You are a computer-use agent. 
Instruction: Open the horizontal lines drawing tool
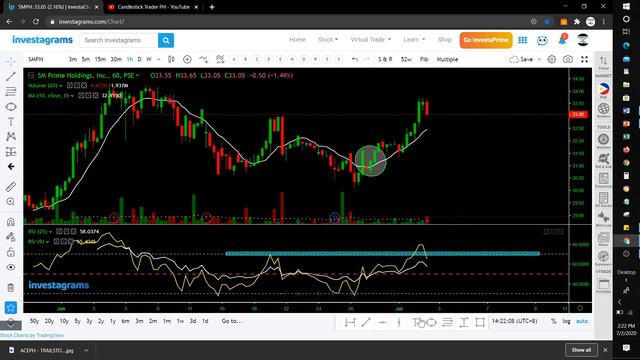[11, 91]
